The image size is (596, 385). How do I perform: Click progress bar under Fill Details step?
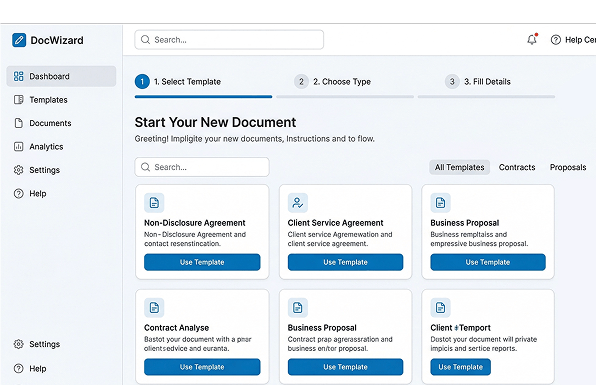487,97
